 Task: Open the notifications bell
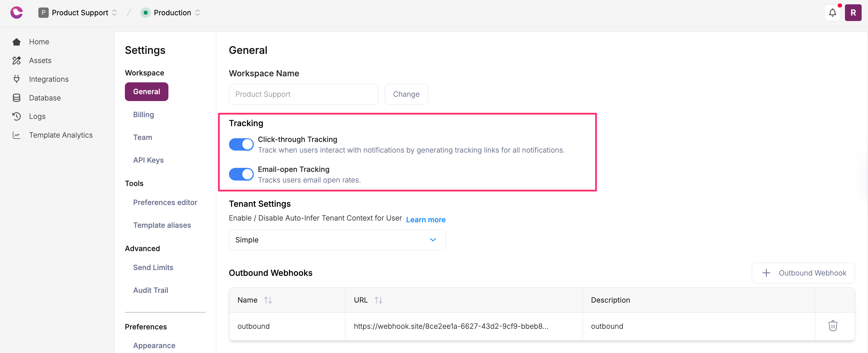tap(832, 13)
